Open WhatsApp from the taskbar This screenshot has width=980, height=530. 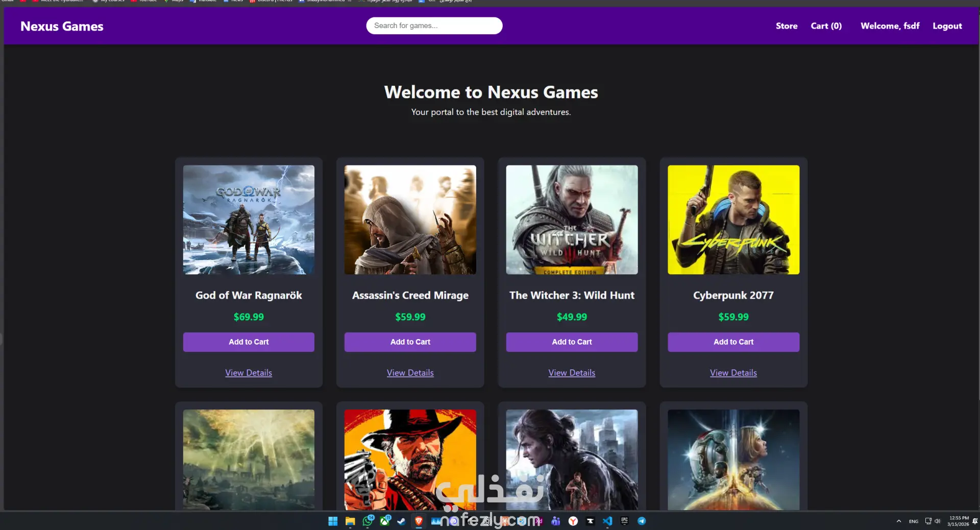pos(367,521)
